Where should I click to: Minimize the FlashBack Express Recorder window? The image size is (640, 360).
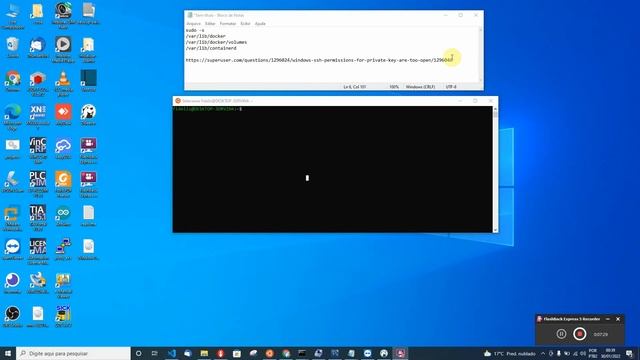click(x=608, y=319)
